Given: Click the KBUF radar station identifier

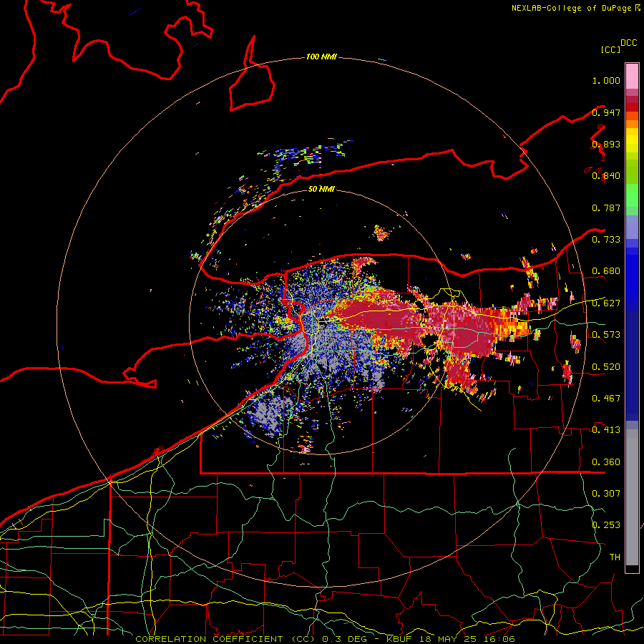Looking at the screenshot, I should click(401, 639).
